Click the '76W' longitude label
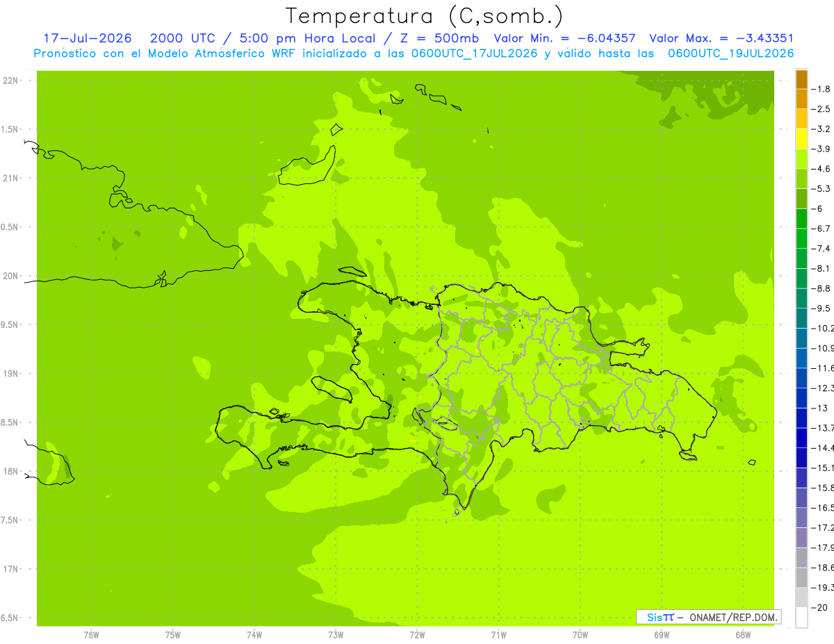This screenshot has height=644, width=834. (91, 634)
